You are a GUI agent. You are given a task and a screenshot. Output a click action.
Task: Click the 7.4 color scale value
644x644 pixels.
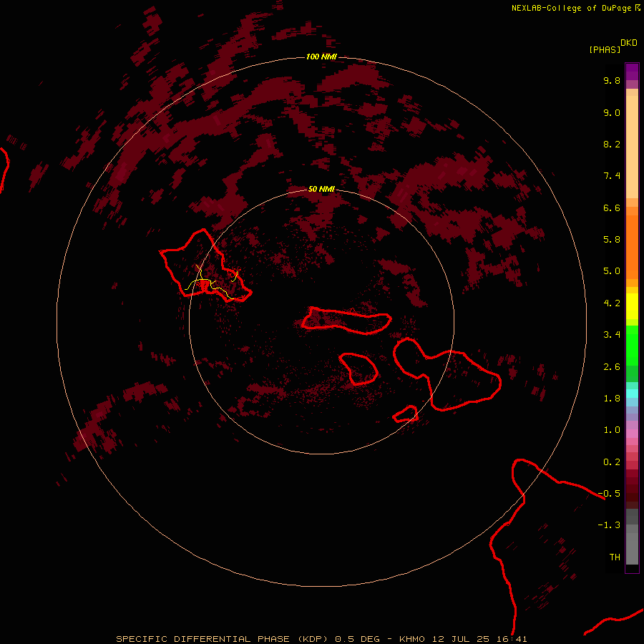pyautogui.click(x=612, y=176)
